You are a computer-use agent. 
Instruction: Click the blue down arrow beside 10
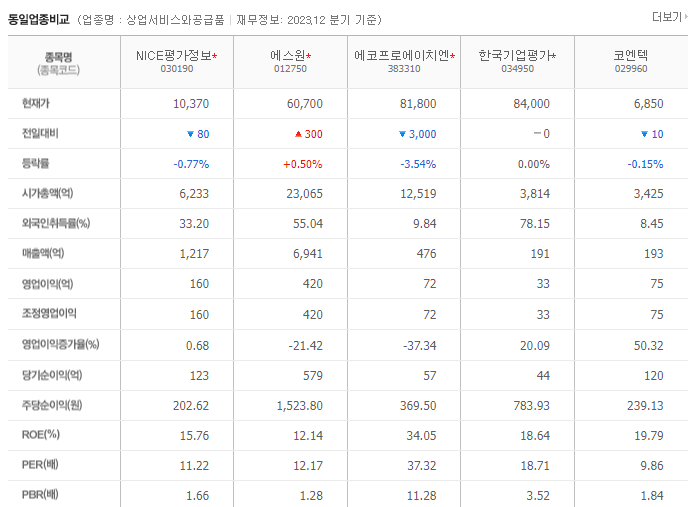click(x=644, y=134)
